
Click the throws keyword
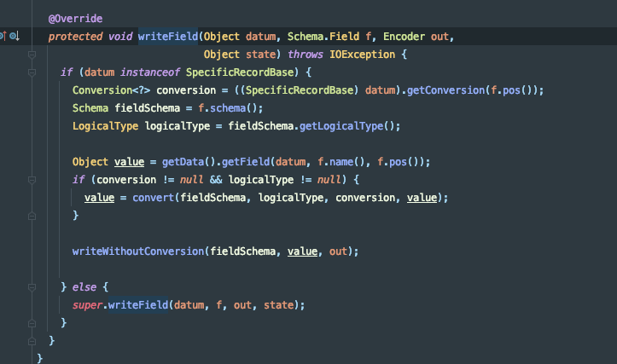point(306,55)
